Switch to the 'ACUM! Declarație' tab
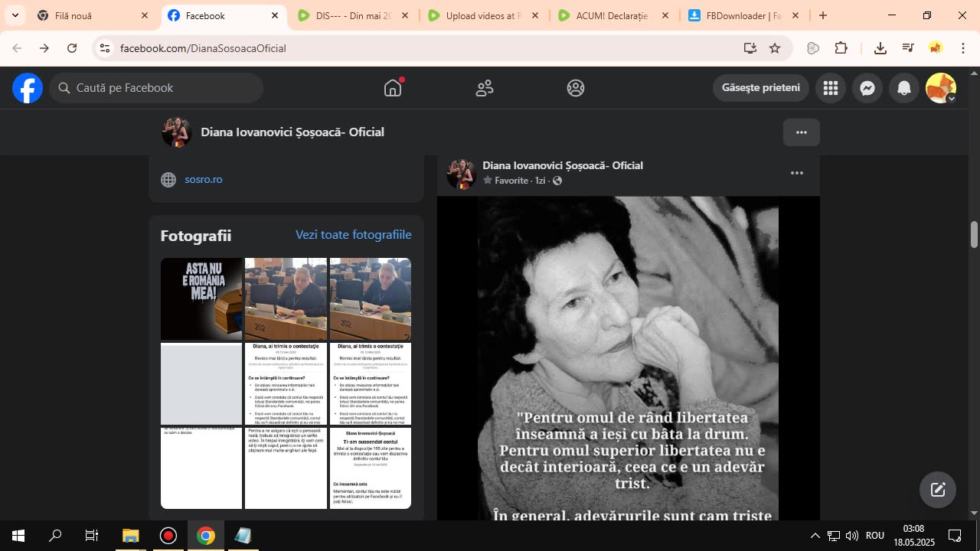The width and height of the screenshot is (980, 551). tap(613, 15)
